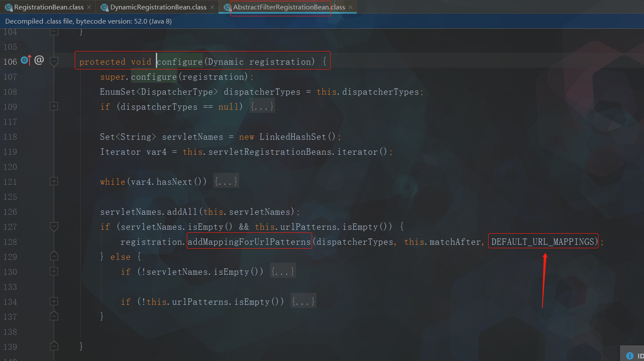
Task: Expand the gutter plus marker on line 121
Action: (54, 181)
